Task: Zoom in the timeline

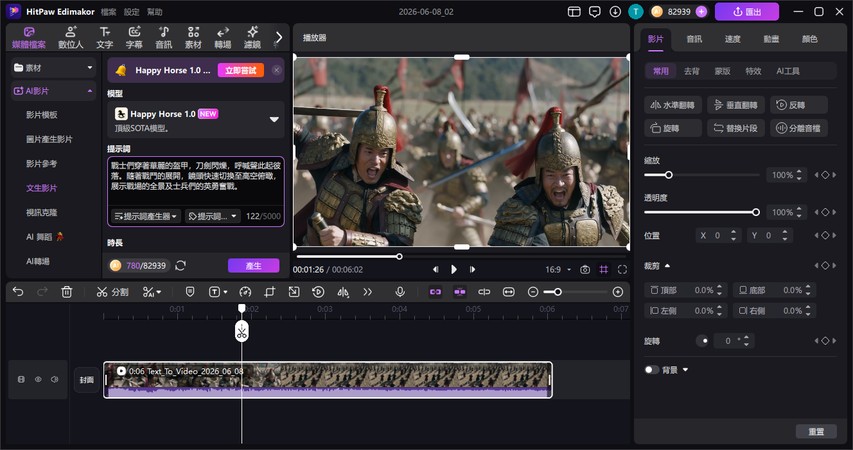Action: 617,292
